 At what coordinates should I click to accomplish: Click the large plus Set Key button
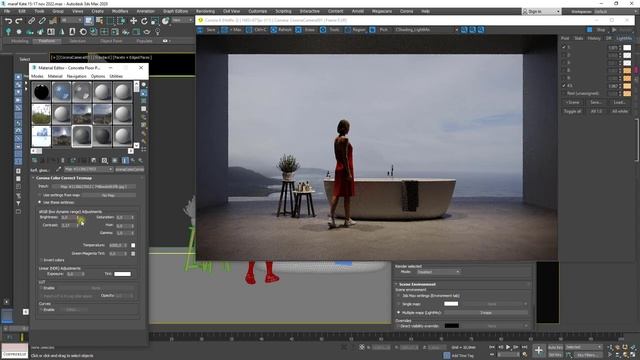coord(538,350)
